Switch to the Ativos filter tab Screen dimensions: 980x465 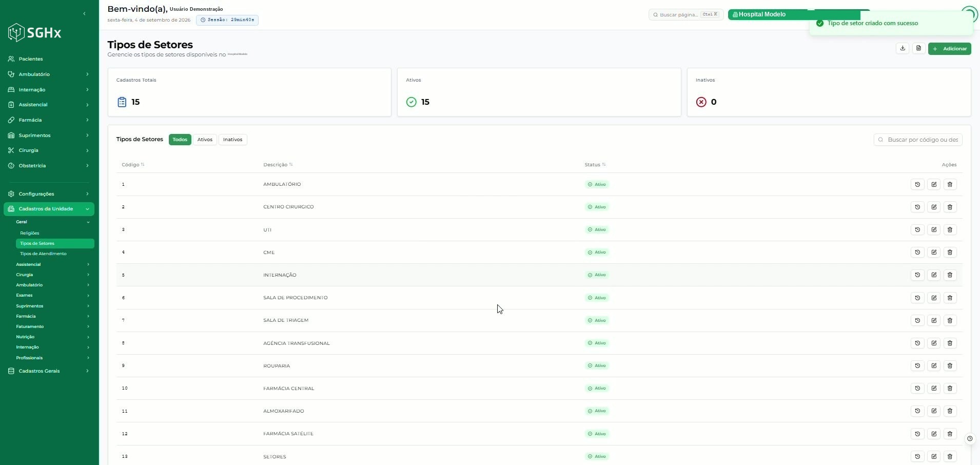pos(205,140)
